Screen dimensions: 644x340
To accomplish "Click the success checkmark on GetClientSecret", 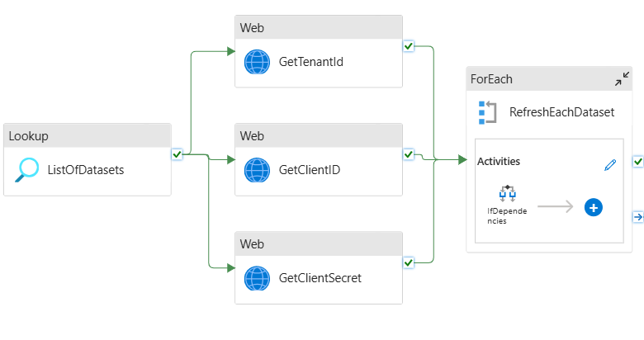I will [408, 262].
